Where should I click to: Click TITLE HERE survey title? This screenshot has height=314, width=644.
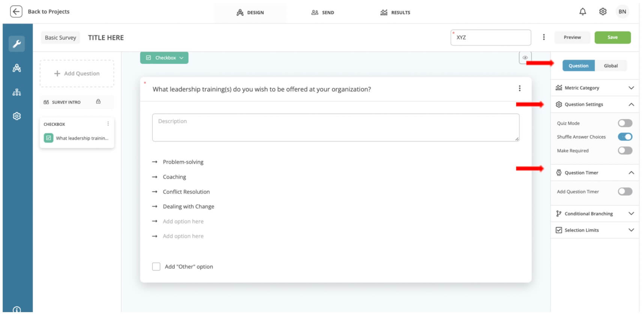pos(106,37)
